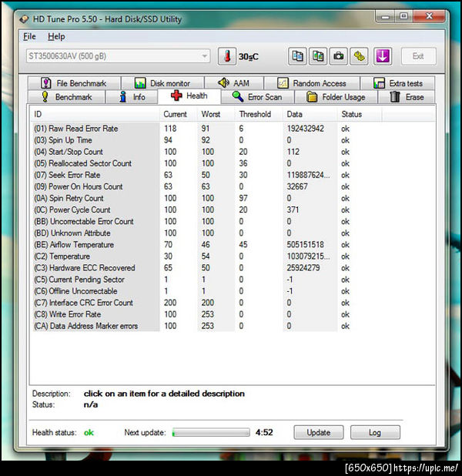Switch to the Random Access tab
Screen dimensions: 462x476
pyautogui.click(x=312, y=83)
